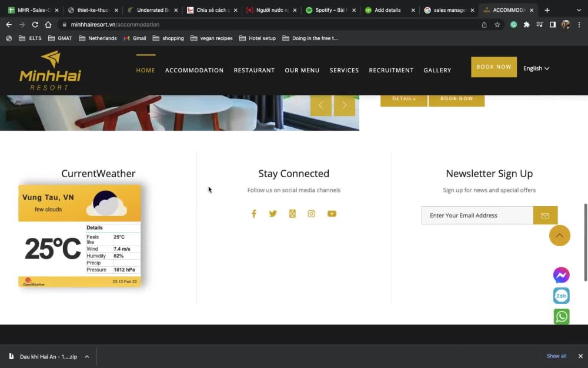This screenshot has height=368, width=588.
Task: Open the GMAT bookmarks folder
Action: coord(59,38)
